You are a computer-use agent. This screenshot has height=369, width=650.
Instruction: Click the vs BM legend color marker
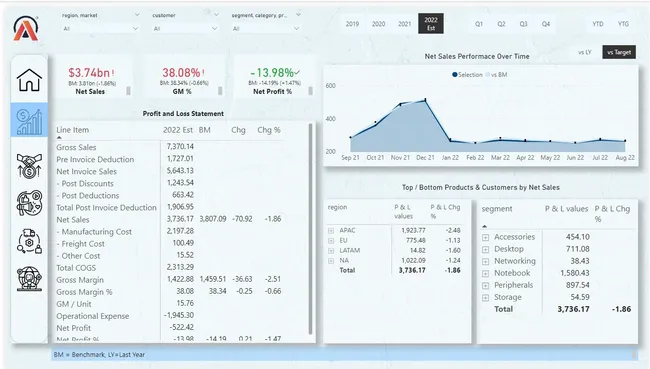point(488,75)
